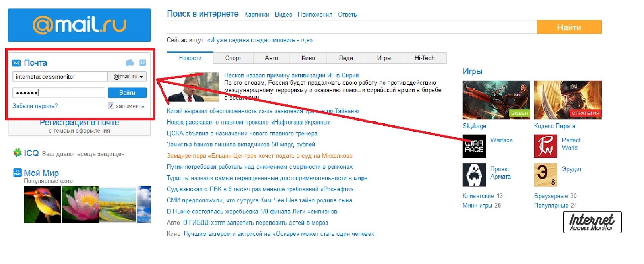644x264 pixels.
Task: Open the pink flower photo thumbnail
Action: tap(80, 205)
